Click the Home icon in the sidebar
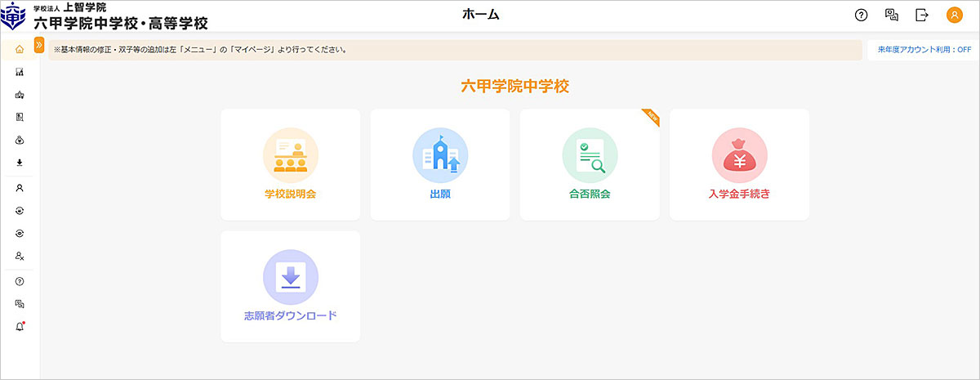 click(x=20, y=50)
